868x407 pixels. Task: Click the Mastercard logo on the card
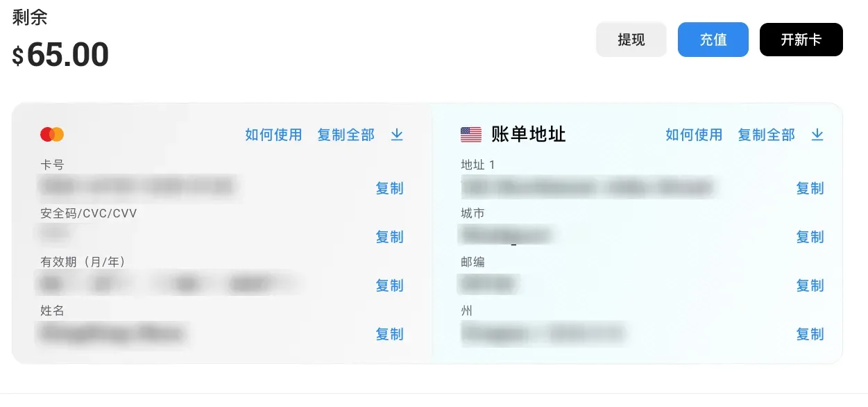pyautogui.click(x=52, y=133)
